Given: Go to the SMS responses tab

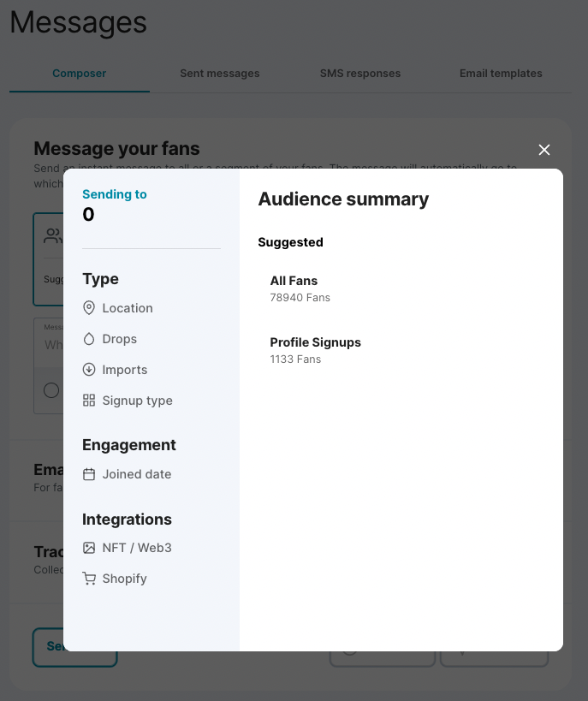Looking at the screenshot, I should (360, 74).
